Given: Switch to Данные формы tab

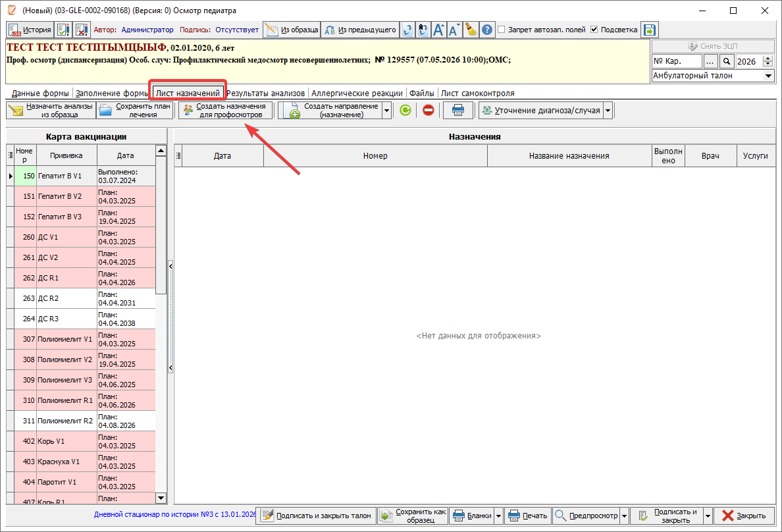Looking at the screenshot, I should (40, 93).
